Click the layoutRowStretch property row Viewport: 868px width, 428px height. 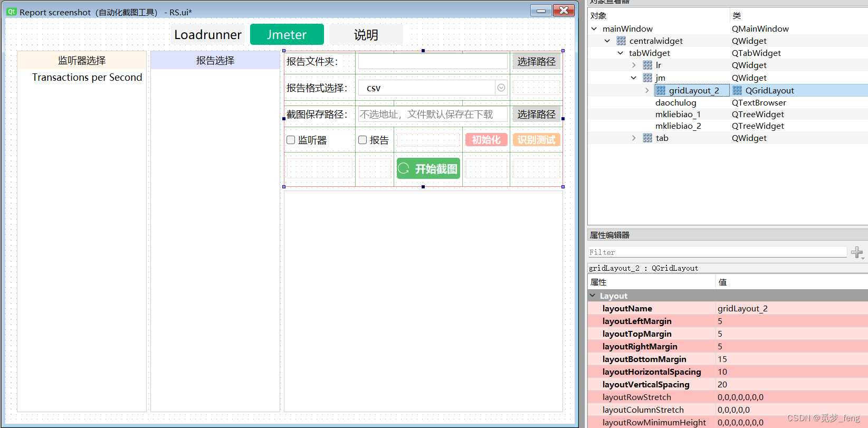(x=728, y=397)
